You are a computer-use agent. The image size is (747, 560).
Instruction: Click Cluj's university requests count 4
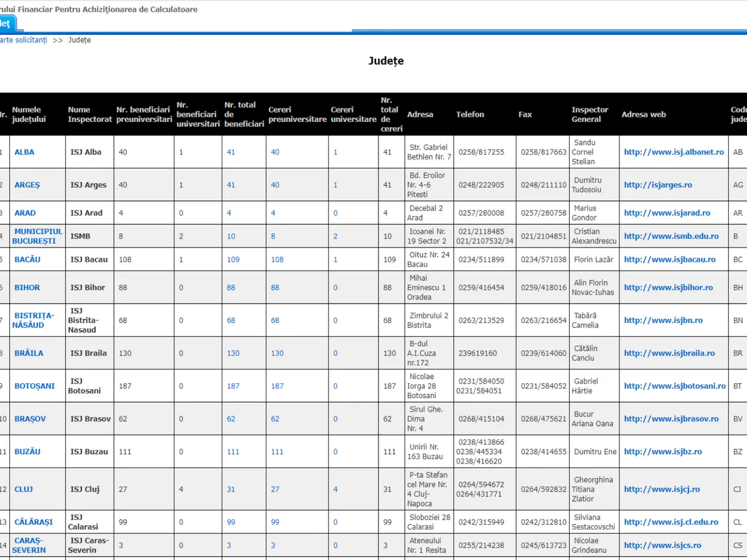(336, 489)
